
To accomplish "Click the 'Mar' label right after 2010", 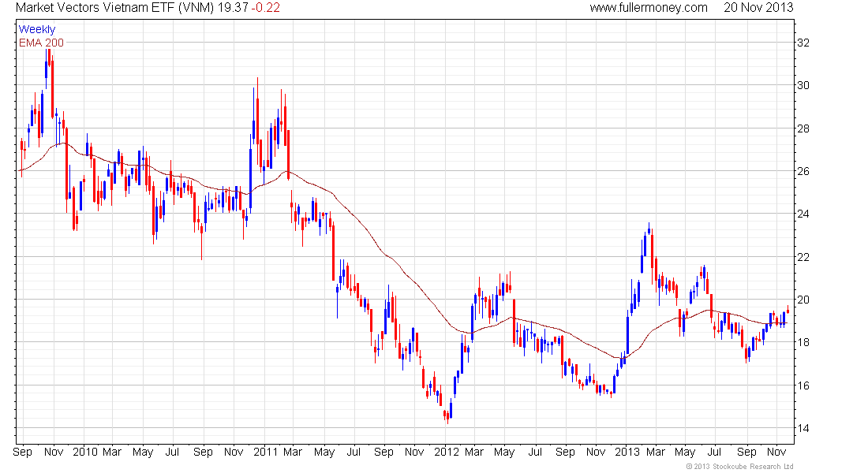I will 112,452.
